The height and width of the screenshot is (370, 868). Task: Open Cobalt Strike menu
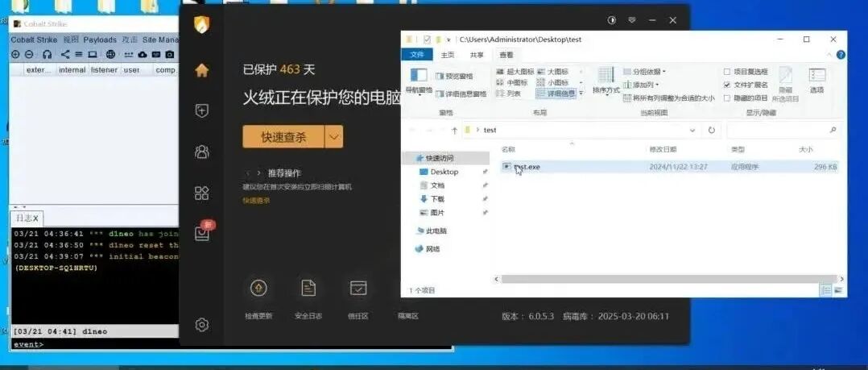coord(34,39)
